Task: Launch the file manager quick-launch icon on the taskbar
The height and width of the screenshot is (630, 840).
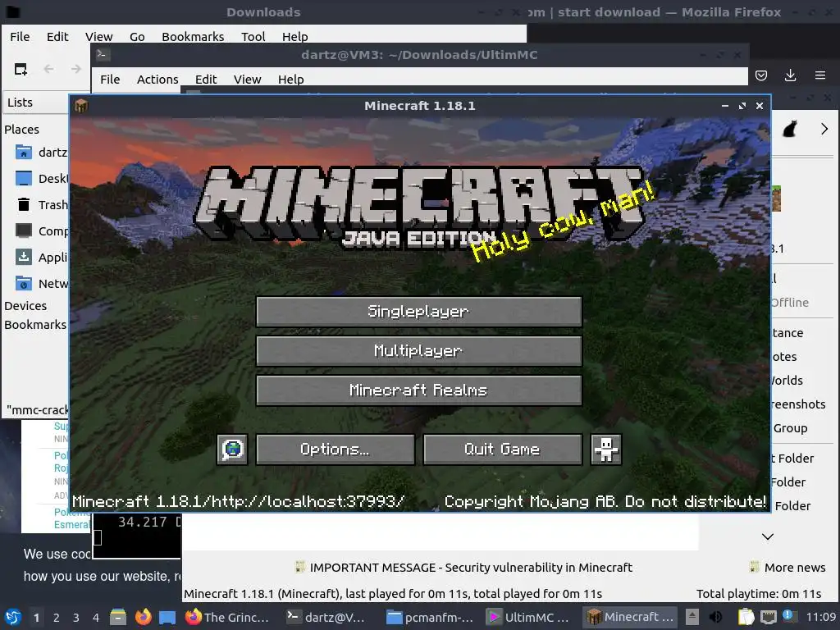Action: pos(118,617)
